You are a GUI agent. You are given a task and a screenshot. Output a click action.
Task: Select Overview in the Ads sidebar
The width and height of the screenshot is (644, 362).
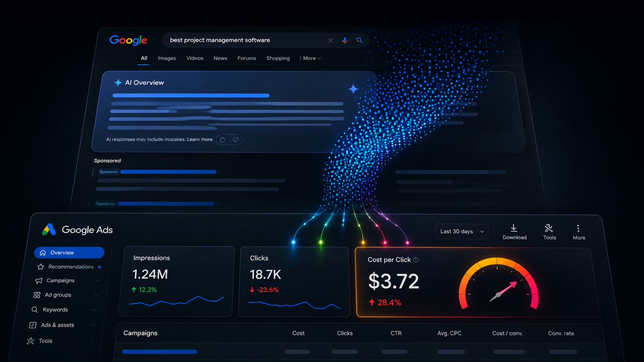tap(69, 253)
